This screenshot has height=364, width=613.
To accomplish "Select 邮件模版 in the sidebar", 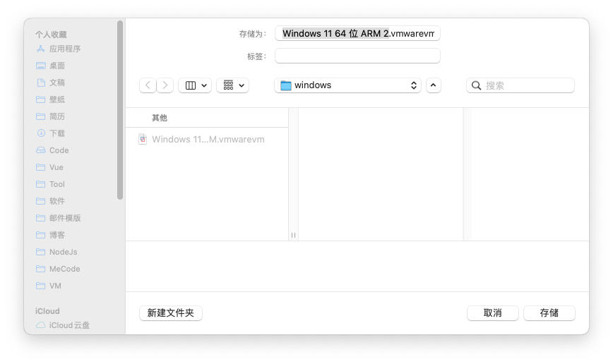I will click(65, 218).
